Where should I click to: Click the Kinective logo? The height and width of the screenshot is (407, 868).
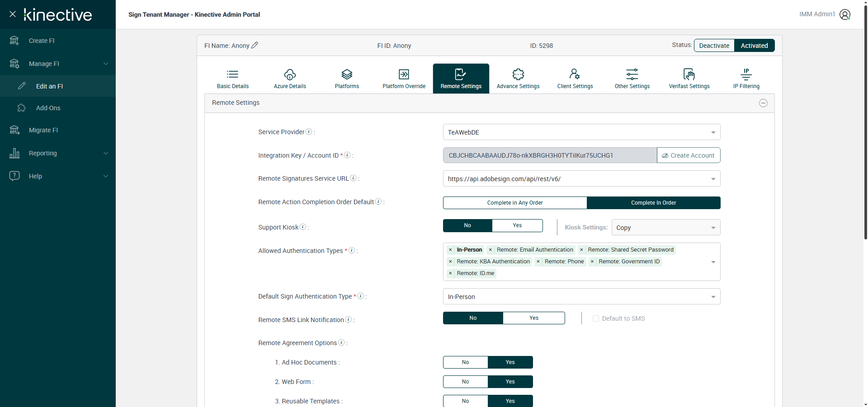pyautogui.click(x=58, y=14)
